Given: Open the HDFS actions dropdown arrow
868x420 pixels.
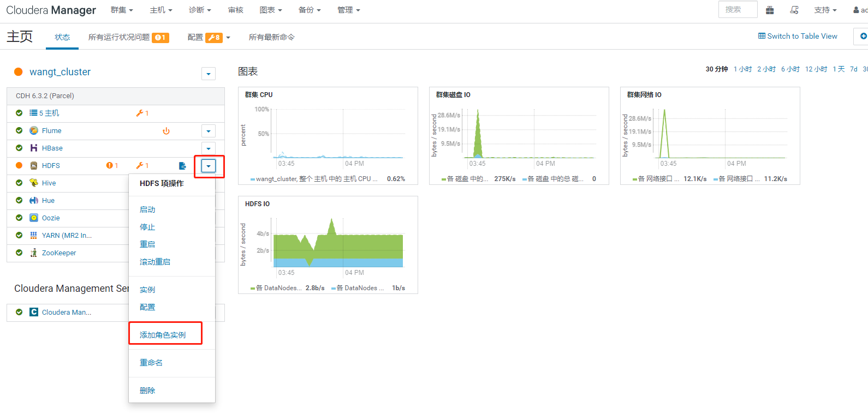Looking at the screenshot, I should (209, 166).
